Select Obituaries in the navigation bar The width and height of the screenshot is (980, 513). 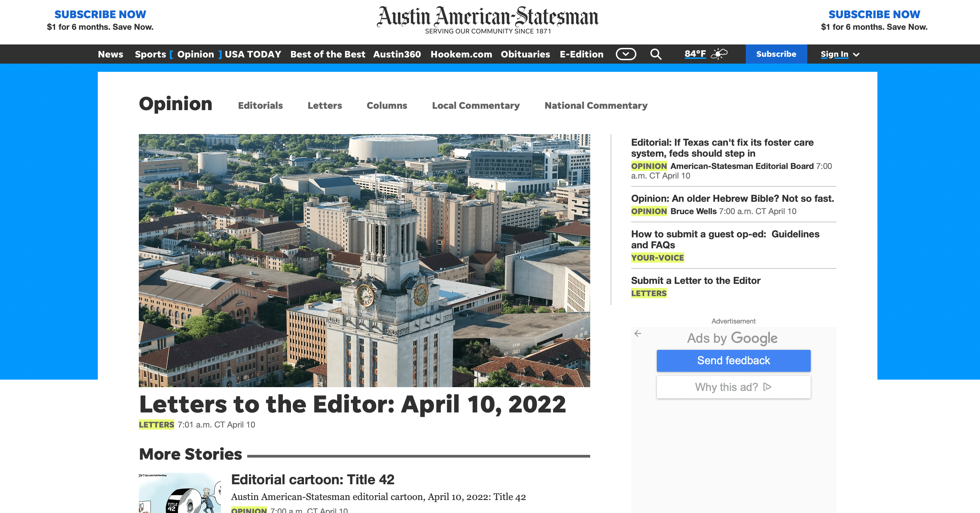pos(525,54)
